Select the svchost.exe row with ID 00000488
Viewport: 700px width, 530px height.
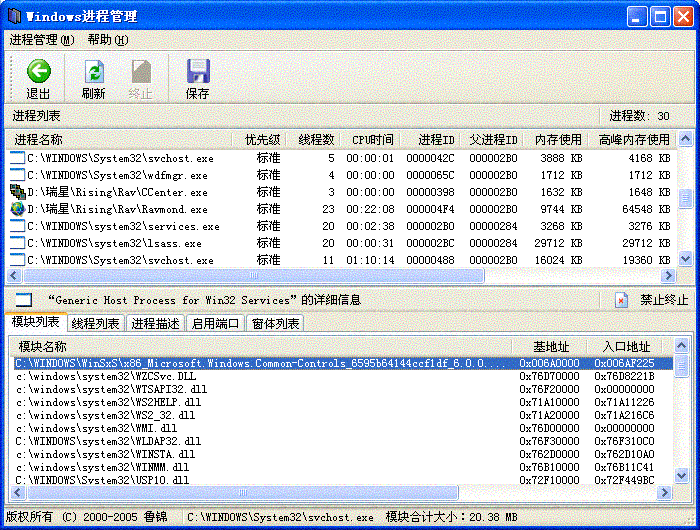pyautogui.click(x=341, y=259)
